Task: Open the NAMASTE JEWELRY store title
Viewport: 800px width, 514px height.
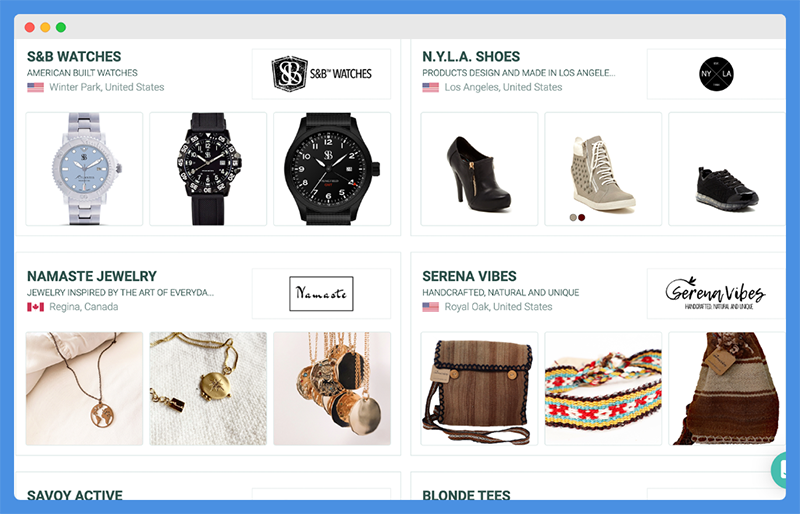Action: [x=92, y=276]
